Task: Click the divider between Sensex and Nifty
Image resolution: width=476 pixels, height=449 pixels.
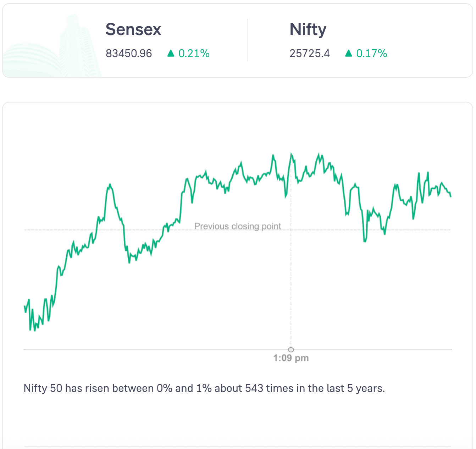Action: (x=247, y=40)
